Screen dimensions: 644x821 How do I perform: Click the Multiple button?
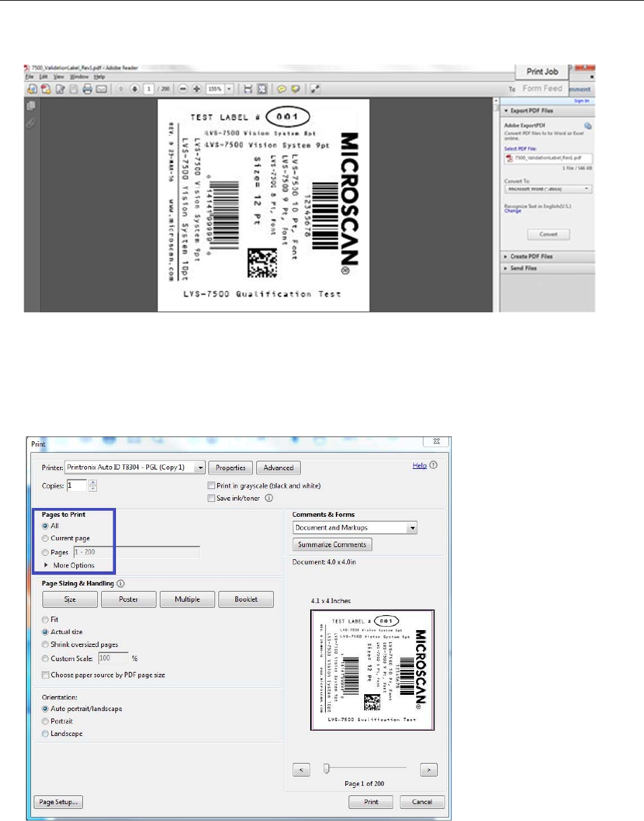tap(187, 599)
